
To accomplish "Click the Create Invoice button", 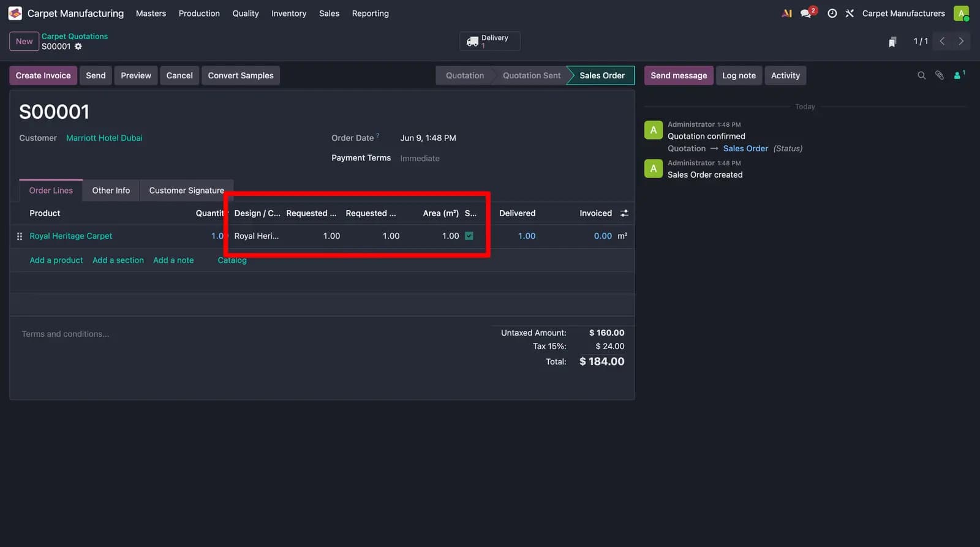I will (x=43, y=75).
